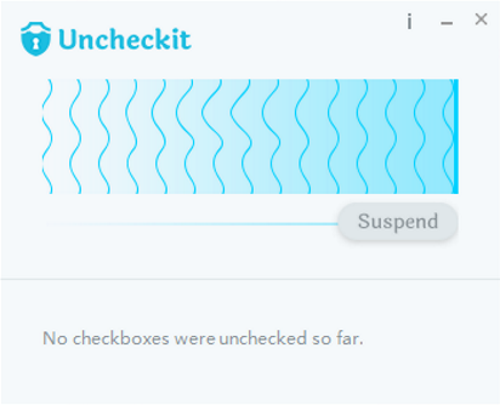
Task: Click the bright cyan bar at wave panel's right edge
Action: pos(456,136)
